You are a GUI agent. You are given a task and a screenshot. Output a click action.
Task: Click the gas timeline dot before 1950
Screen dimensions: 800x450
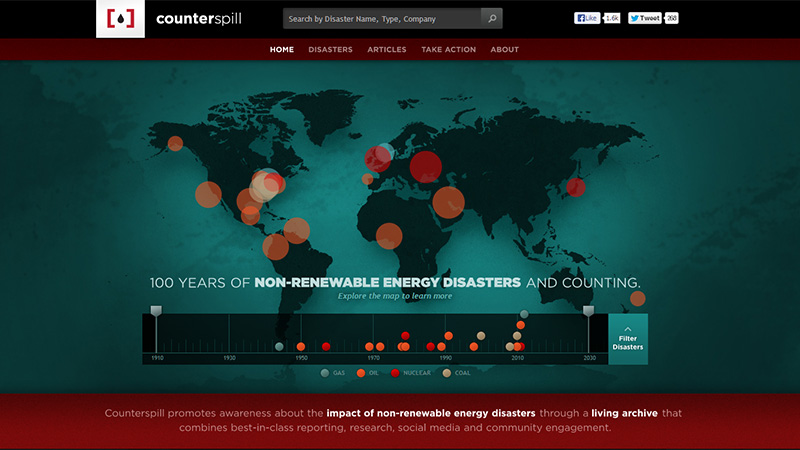[279, 347]
